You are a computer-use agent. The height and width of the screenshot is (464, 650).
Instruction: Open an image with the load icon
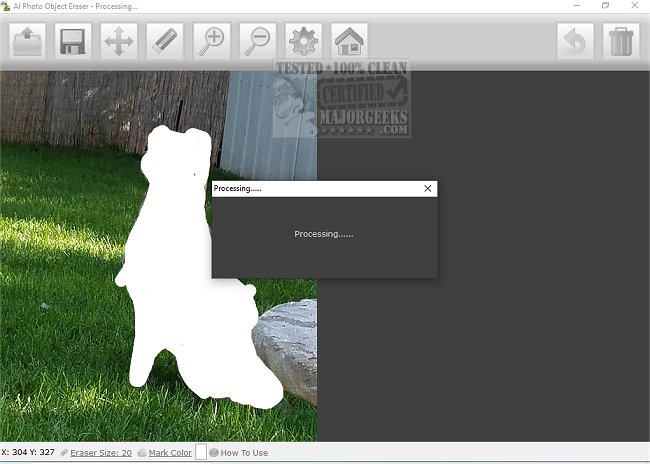(x=27, y=41)
